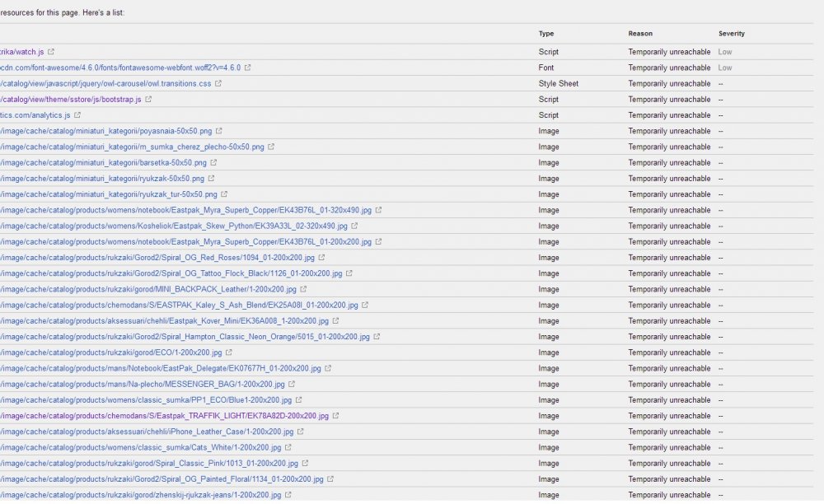Select the Low severity for watch.js
This screenshot has width=824, height=504.
(x=725, y=52)
